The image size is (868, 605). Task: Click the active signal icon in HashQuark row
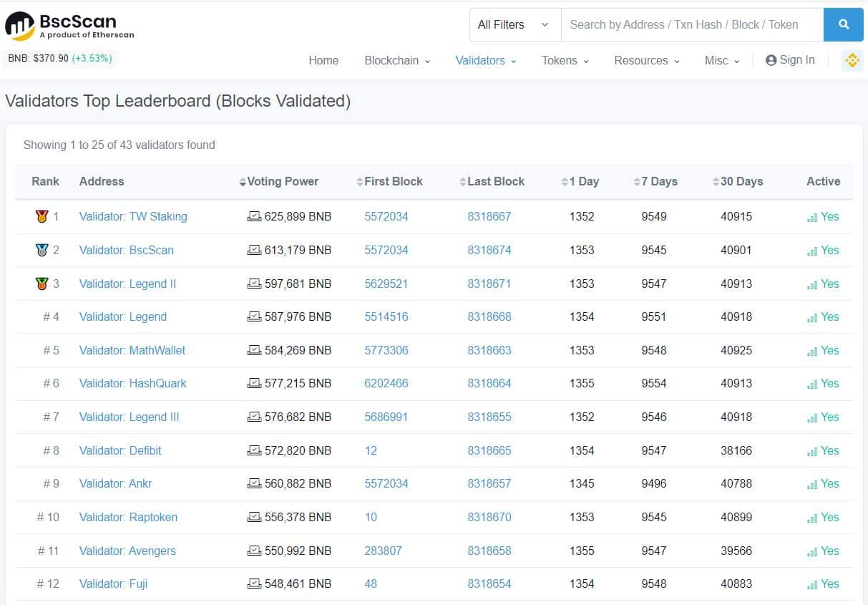(x=812, y=384)
